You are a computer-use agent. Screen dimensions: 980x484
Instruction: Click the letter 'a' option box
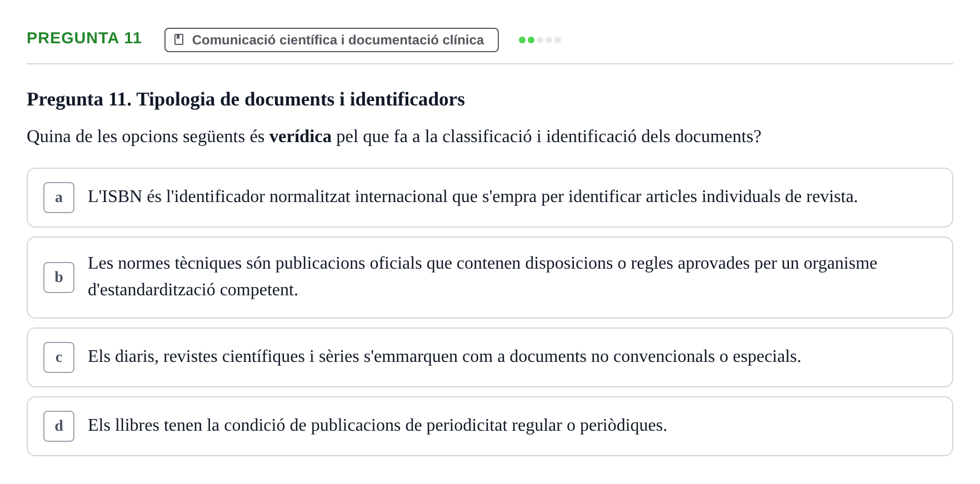click(x=59, y=198)
